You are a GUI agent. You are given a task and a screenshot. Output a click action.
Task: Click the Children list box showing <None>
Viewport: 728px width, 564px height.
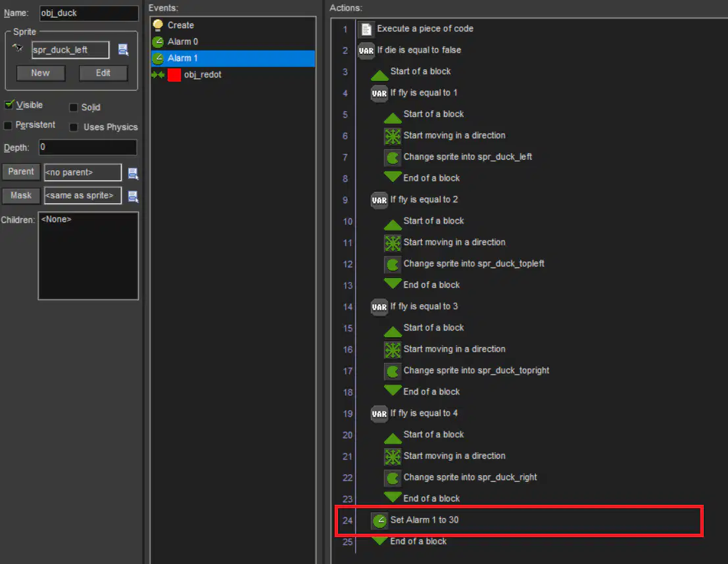(88, 256)
